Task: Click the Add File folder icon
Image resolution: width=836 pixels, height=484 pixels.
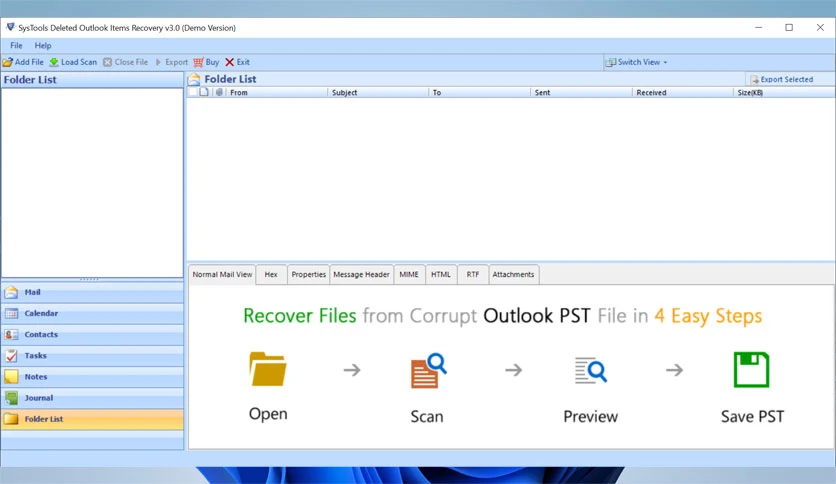Action: [x=7, y=62]
